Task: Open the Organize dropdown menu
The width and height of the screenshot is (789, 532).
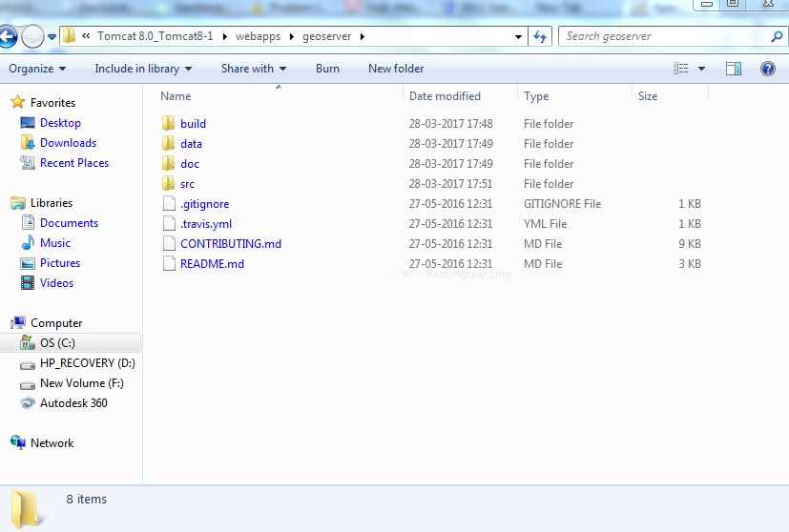Action: [37, 69]
